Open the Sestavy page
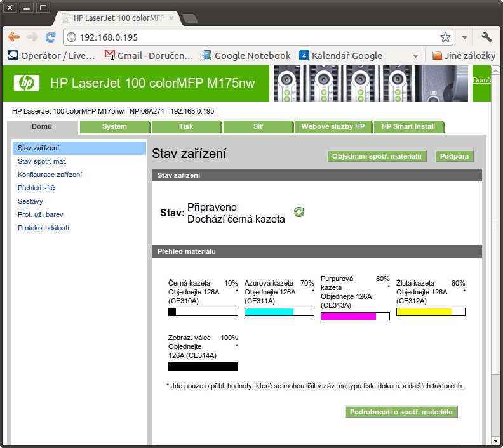 [x=30, y=201]
